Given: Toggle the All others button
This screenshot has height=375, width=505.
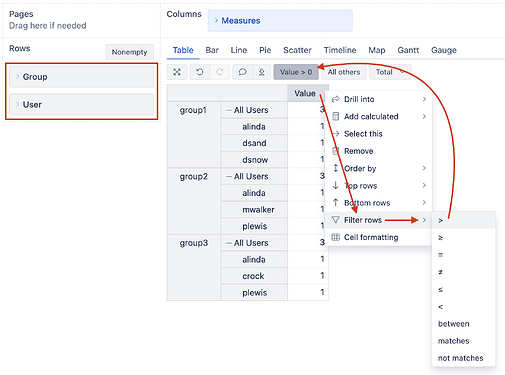Looking at the screenshot, I should point(344,72).
